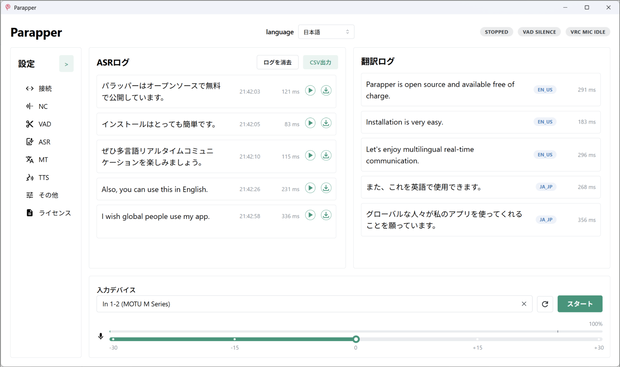Open the language dropdown showing 日本語
This screenshot has width=620, height=367.
(326, 32)
